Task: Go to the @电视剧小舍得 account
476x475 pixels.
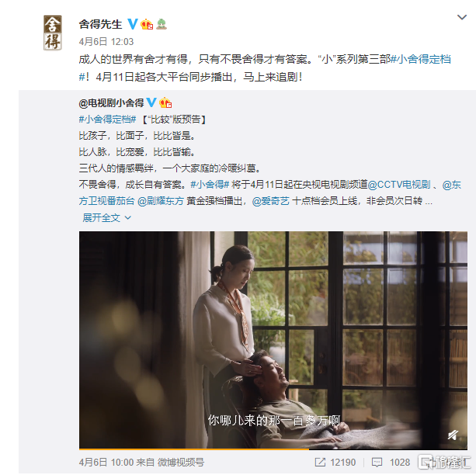Action: coord(111,103)
